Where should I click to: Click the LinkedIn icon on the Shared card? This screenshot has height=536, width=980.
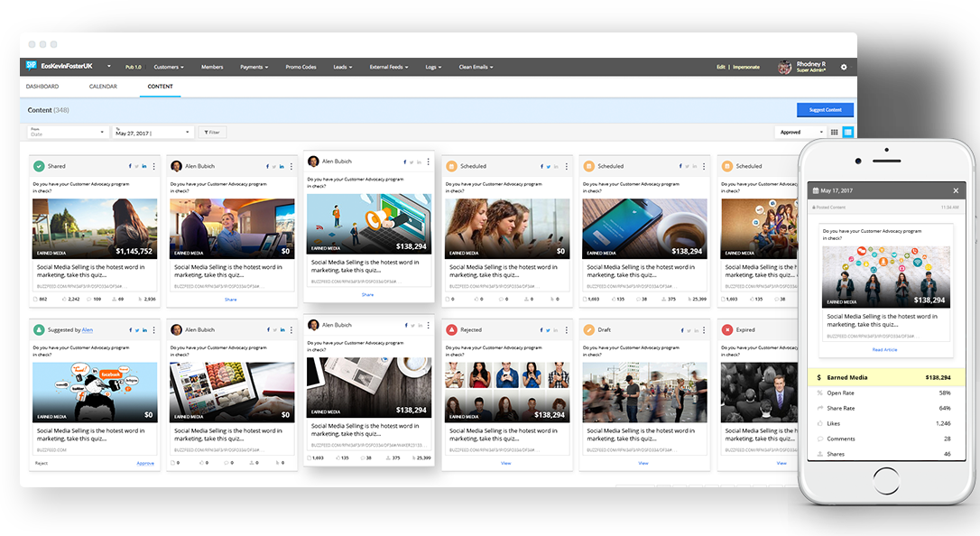pyautogui.click(x=144, y=166)
